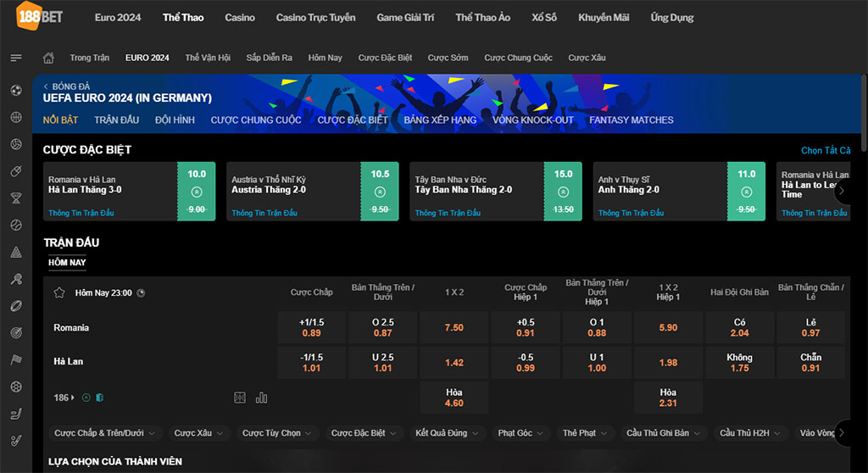Select the soccer ball sport icon
Viewport: 868px width, 473px height.
click(16, 90)
